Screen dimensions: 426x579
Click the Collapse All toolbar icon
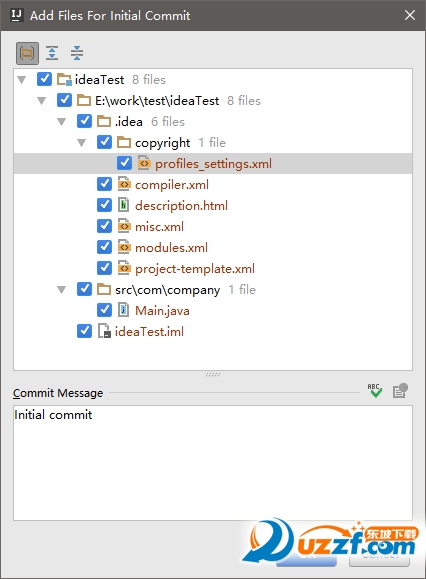point(77,53)
